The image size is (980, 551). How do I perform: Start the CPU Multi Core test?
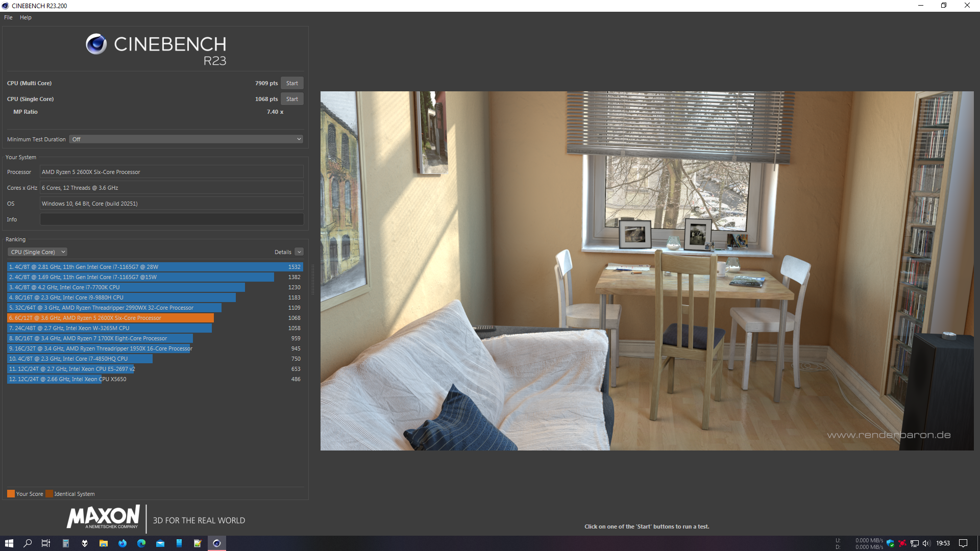click(292, 83)
